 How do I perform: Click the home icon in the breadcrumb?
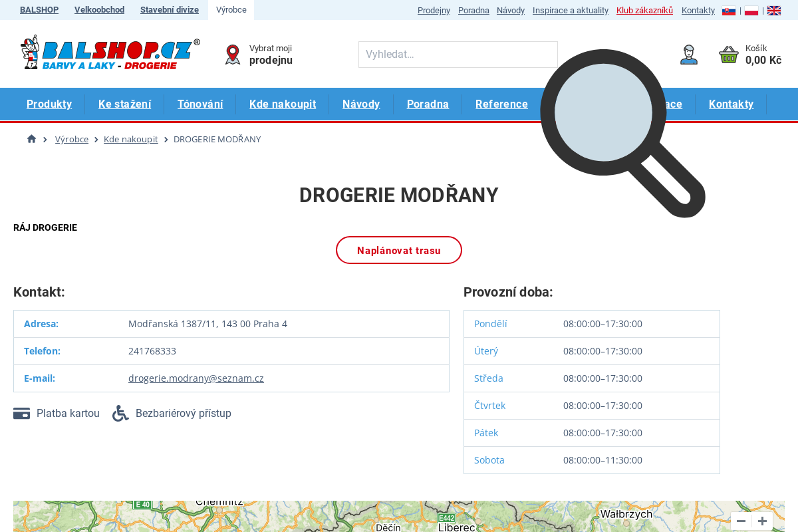(x=31, y=138)
